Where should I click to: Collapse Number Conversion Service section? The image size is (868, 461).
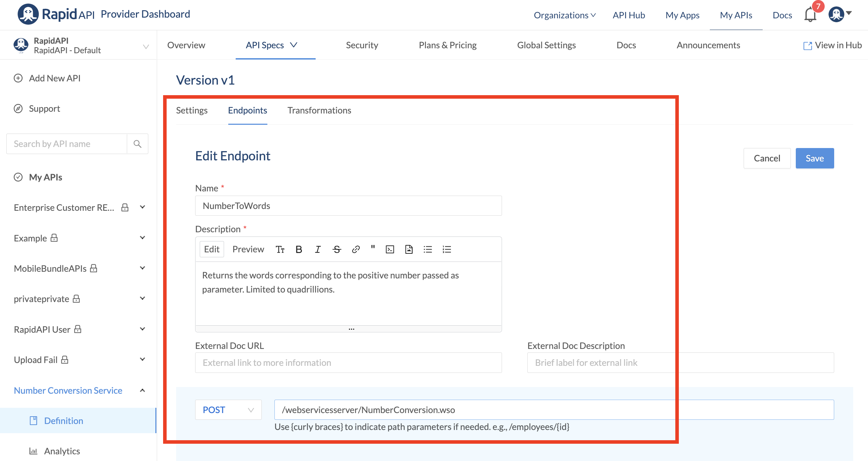tap(142, 390)
